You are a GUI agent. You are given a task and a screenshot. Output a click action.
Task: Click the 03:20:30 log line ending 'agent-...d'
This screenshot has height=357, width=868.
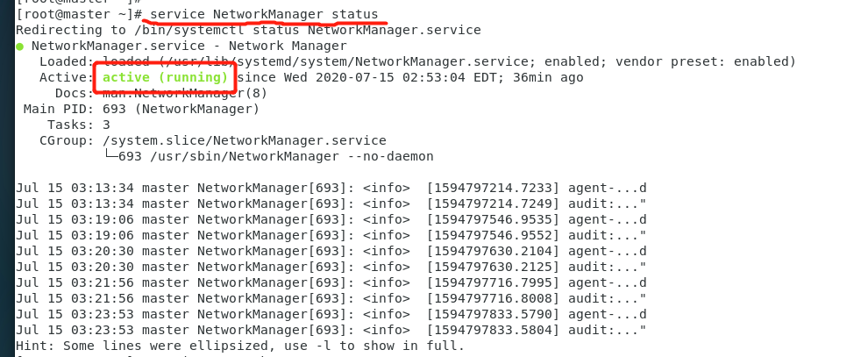[x=331, y=251]
